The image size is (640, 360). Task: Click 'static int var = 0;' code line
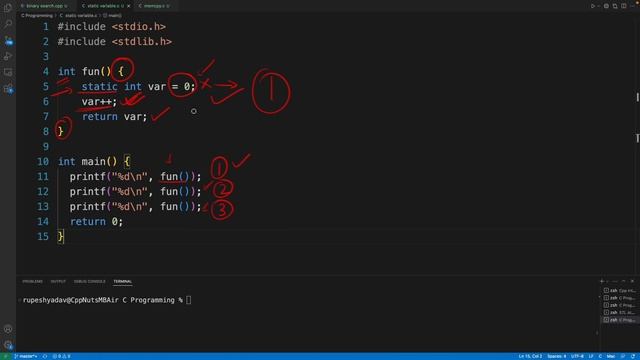coord(138,87)
